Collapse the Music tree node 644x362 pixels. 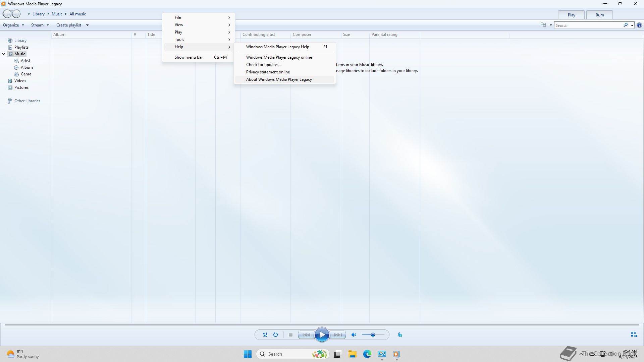[x=4, y=54]
